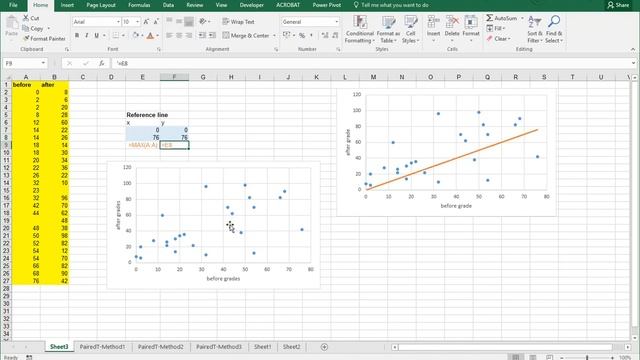This screenshot has width=640, height=360.
Task: Open the PairedT-Method2 sheet tab
Action: (160, 347)
